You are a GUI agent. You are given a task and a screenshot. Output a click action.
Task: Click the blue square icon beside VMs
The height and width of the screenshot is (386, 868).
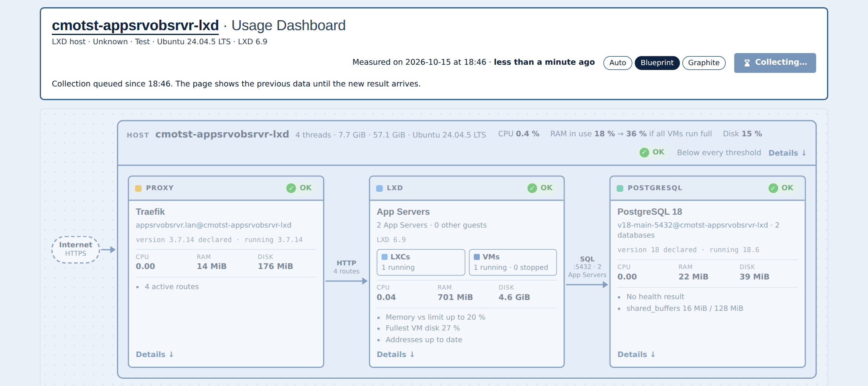(x=477, y=257)
